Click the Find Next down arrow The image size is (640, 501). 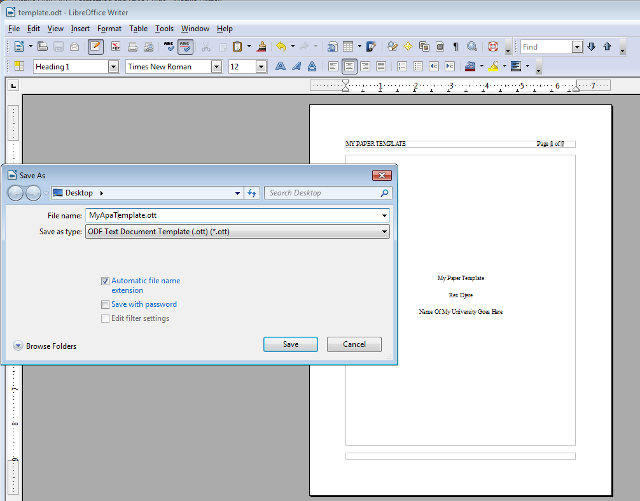click(x=591, y=47)
